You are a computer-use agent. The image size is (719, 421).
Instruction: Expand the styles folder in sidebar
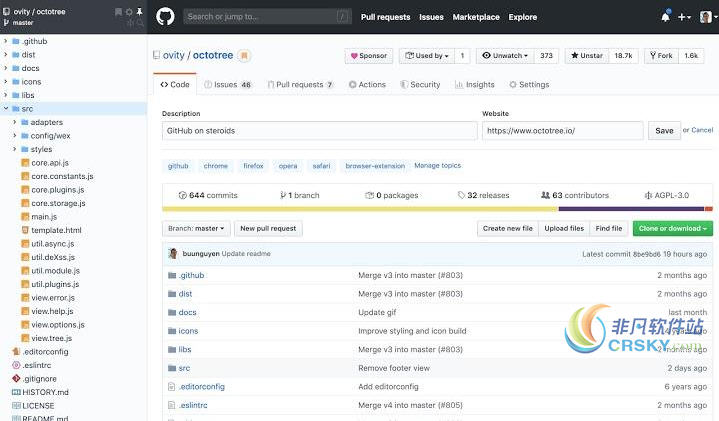coord(15,149)
